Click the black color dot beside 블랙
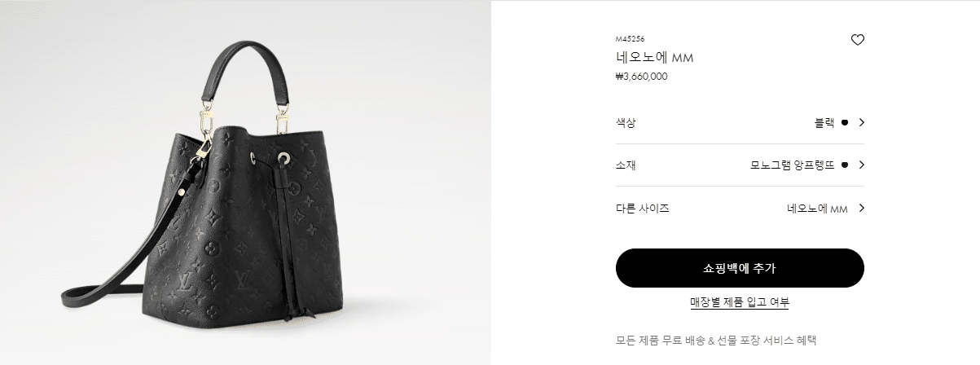Viewport: 980px width, 365px height. coord(845,122)
